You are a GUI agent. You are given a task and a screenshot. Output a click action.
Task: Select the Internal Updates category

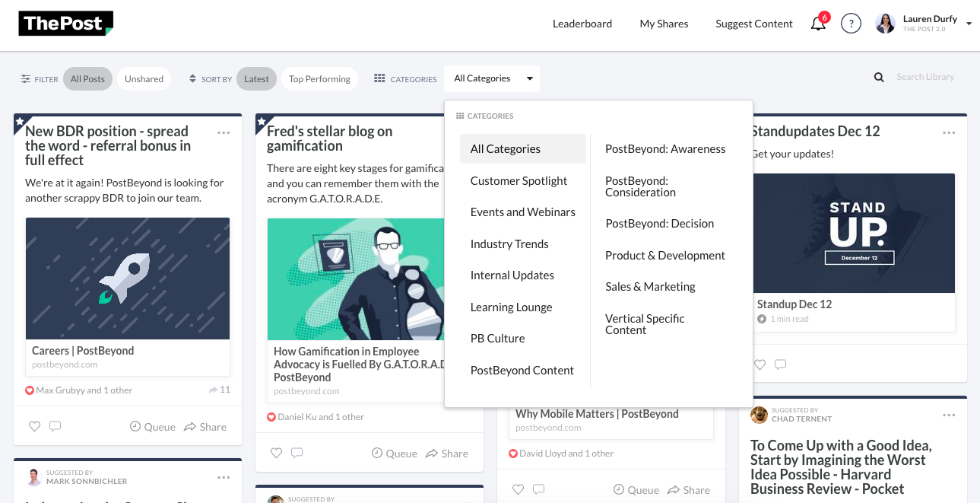pos(512,275)
